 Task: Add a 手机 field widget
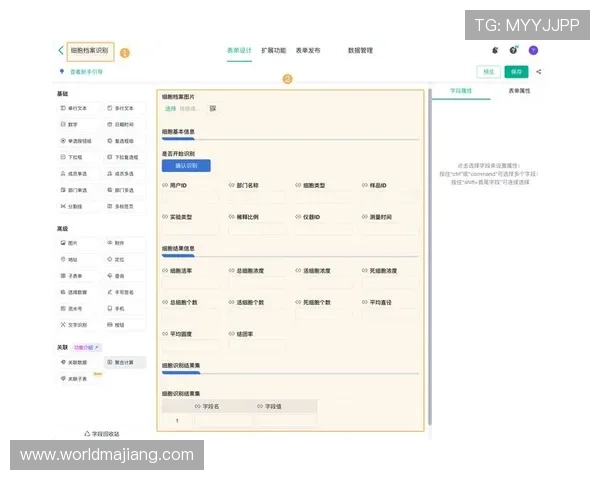(x=125, y=309)
